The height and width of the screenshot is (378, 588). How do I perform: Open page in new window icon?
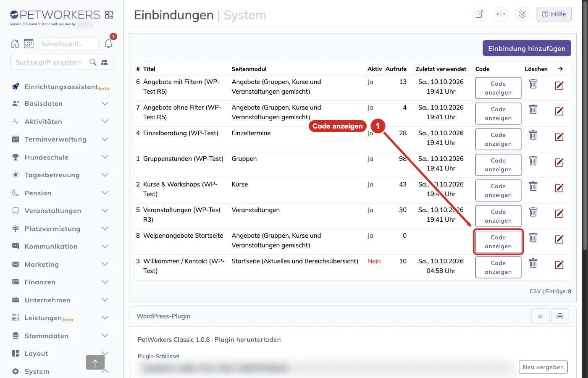pyautogui.click(x=479, y=14)
